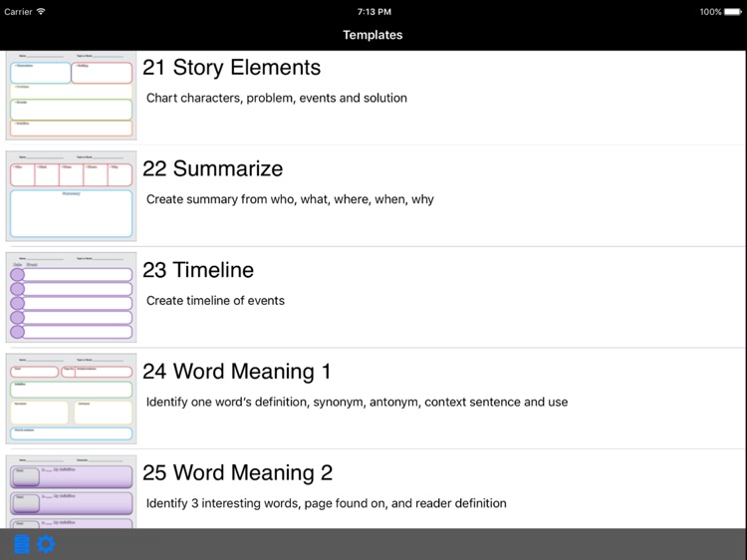Select the '22 Summarize' title

pos(212,168)
